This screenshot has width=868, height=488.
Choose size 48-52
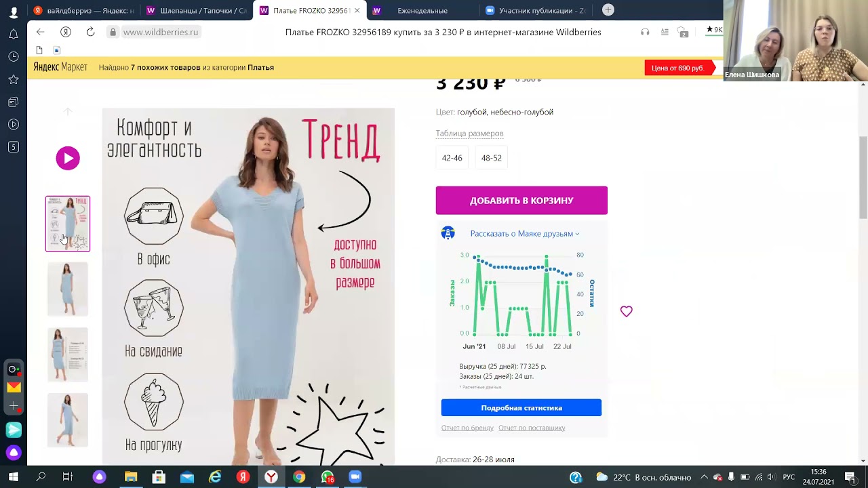click(492, 158)
